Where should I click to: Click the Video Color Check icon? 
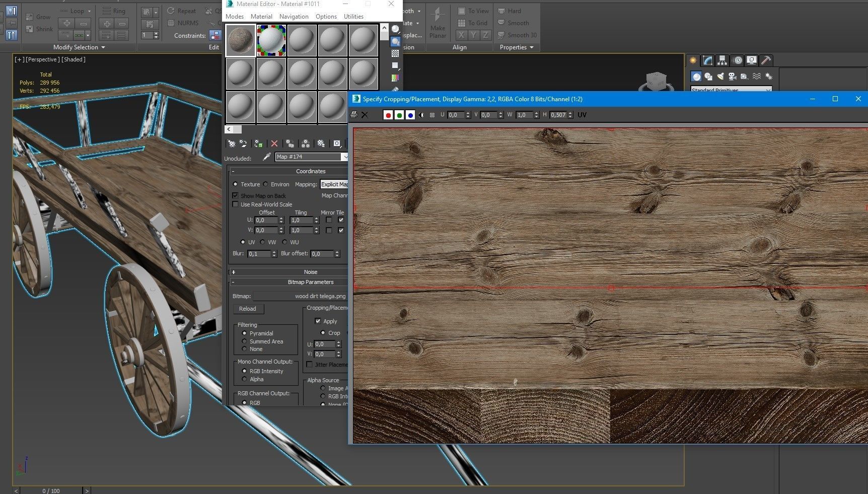[x=396, y=78]
